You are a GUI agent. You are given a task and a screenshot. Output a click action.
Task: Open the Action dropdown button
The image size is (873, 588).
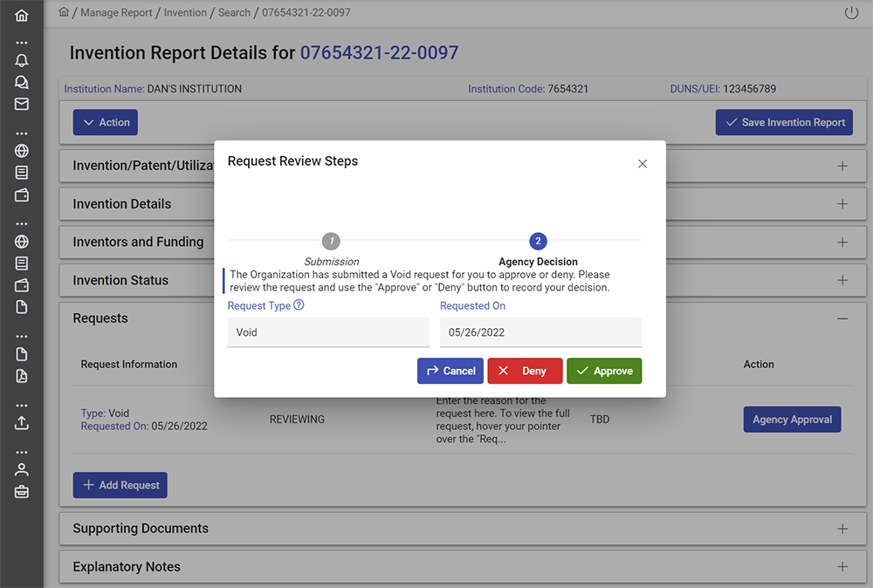point(105,123)
